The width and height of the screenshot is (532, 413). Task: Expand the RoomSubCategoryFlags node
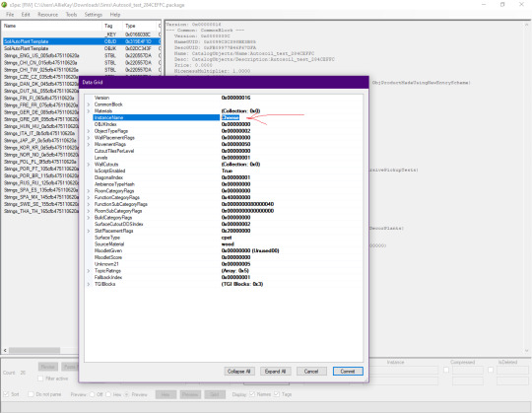pyautogui.click(x=89, y=211)
